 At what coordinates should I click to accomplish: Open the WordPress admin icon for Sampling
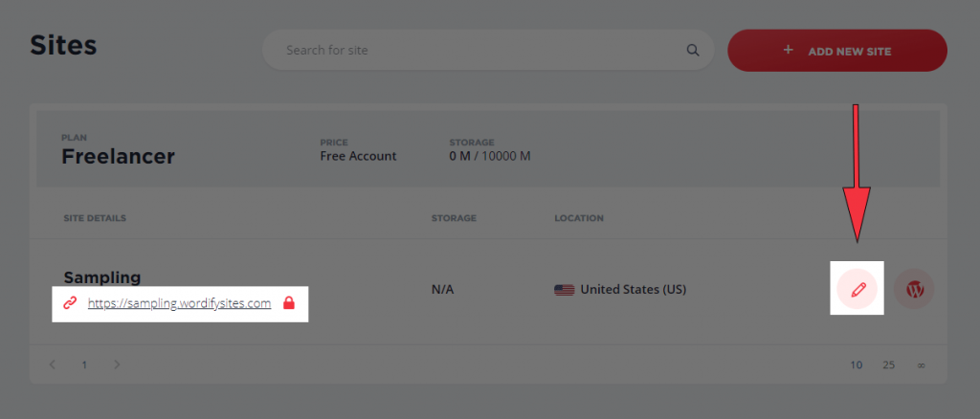[x=914, y=289]
